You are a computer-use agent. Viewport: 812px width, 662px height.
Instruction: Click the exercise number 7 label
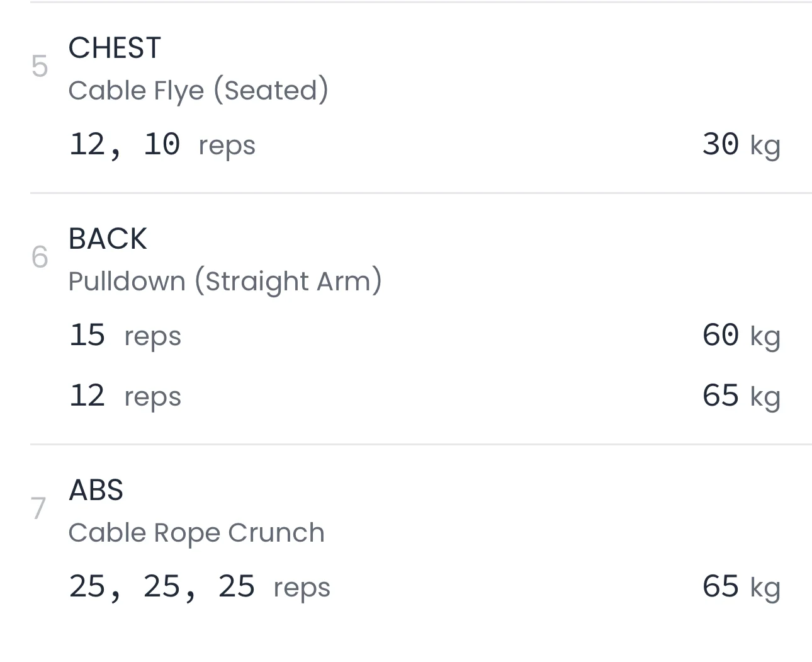[x=39, y=508]
